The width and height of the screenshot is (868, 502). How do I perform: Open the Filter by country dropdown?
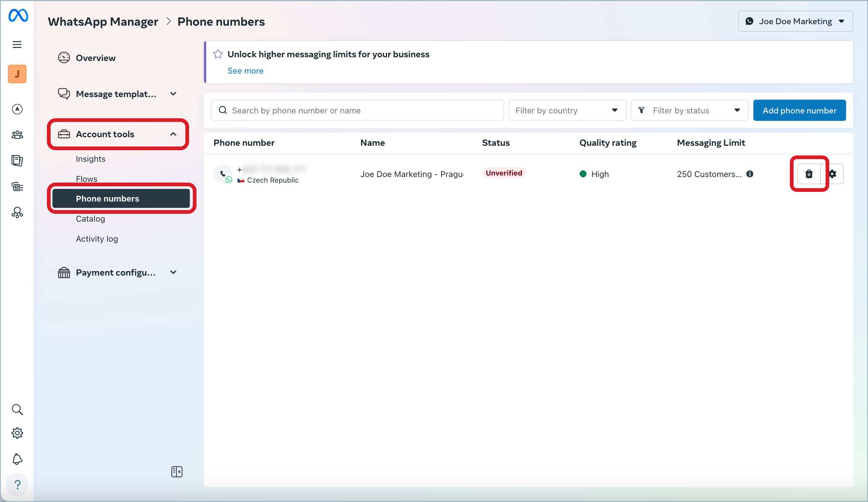coord(566,110)
